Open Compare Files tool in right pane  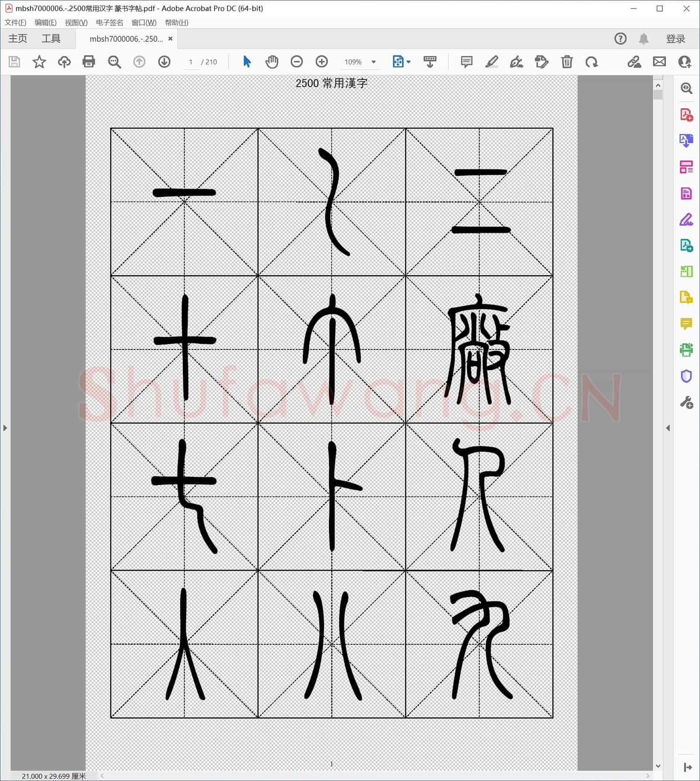tap(686, 271)
